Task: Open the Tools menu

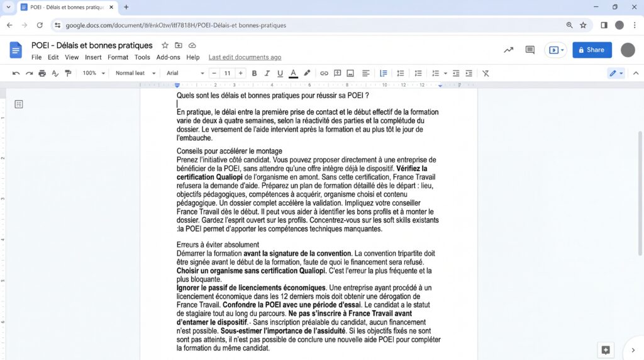Action: tap(142, 57)
